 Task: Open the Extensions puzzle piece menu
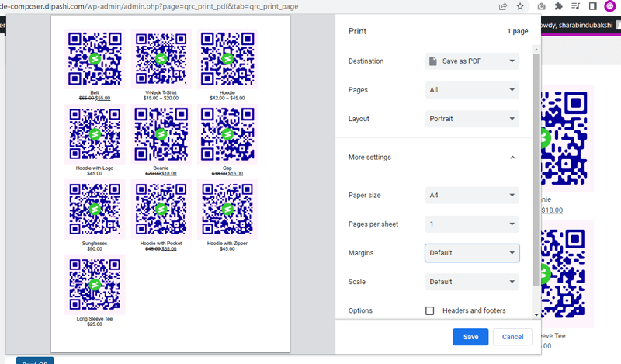click(558, 6)
